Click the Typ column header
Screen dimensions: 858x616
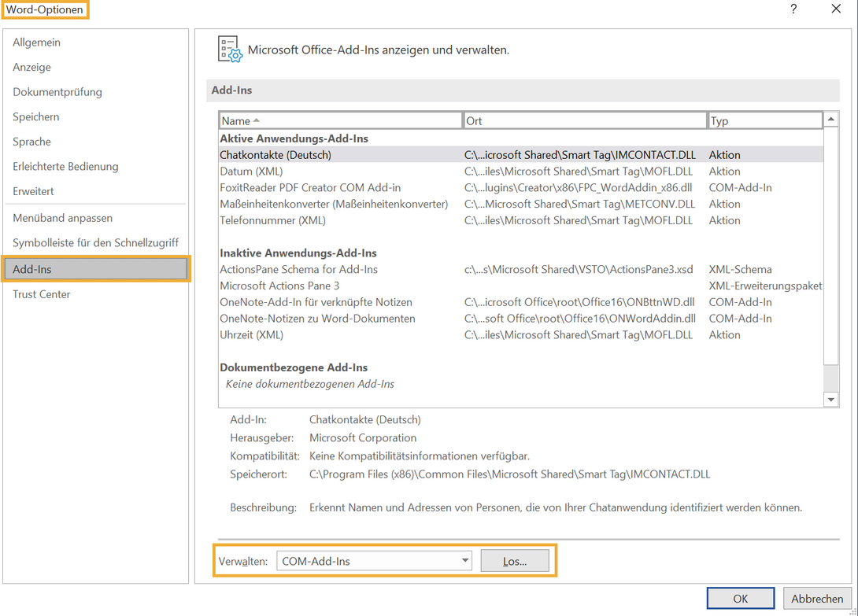[765, 121]
